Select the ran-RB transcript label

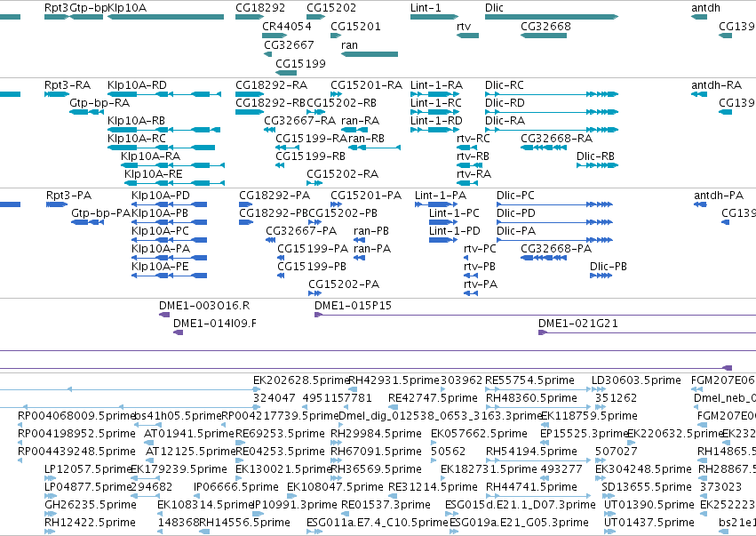click(366, 139)
